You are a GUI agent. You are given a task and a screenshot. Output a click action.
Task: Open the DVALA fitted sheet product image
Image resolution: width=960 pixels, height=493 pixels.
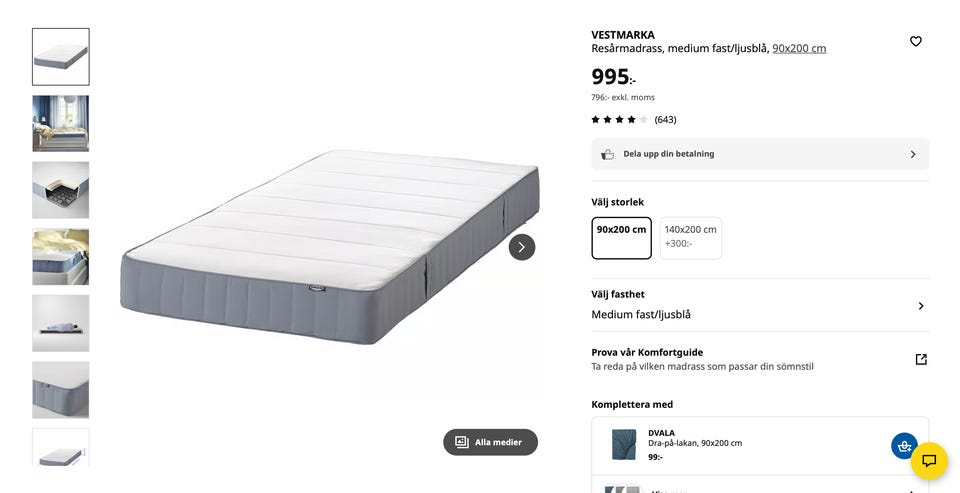pyautogui.click(x=624, y=444)
